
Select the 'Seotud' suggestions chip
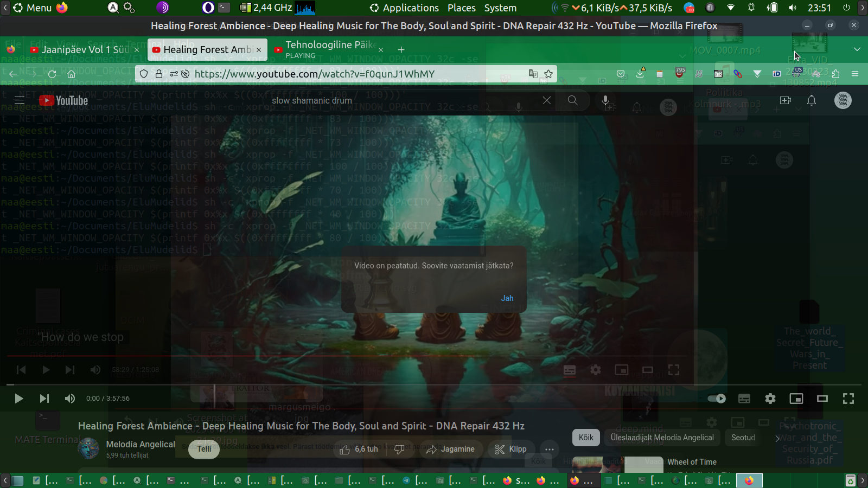(743, 438)
